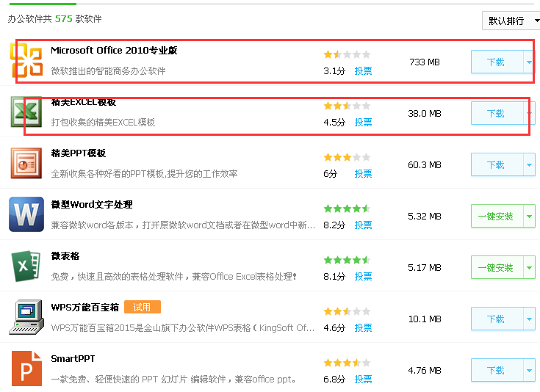540x392 pixels.
Task: Expand install options arrow for 微型Word文字处理
Action: tap(529, 216)
